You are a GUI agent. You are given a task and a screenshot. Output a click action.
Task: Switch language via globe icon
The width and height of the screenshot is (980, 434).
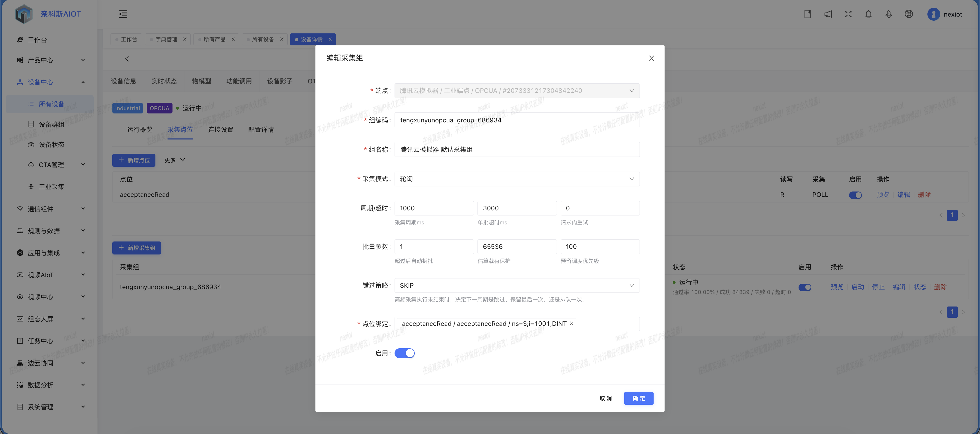click(909, 14)
